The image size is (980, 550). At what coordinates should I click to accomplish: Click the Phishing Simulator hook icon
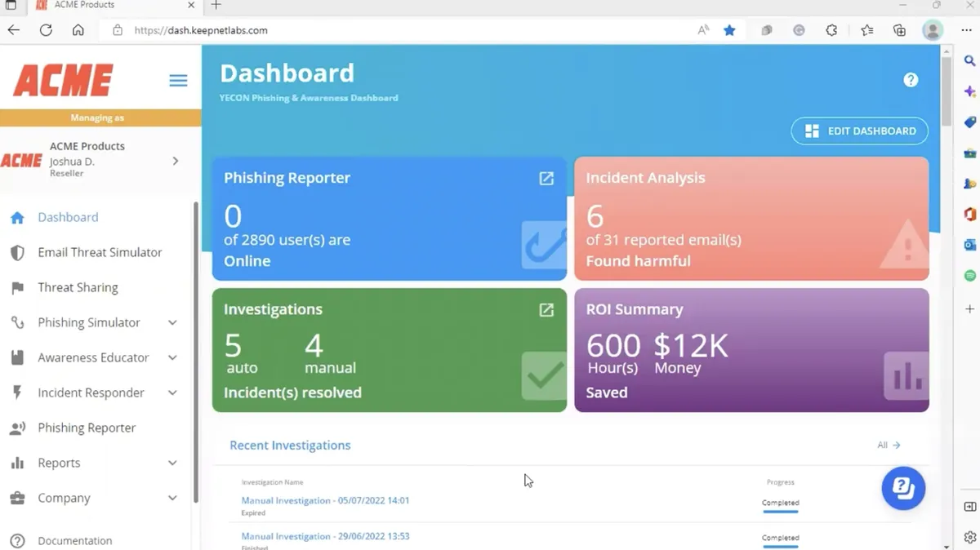pos(17,323)
